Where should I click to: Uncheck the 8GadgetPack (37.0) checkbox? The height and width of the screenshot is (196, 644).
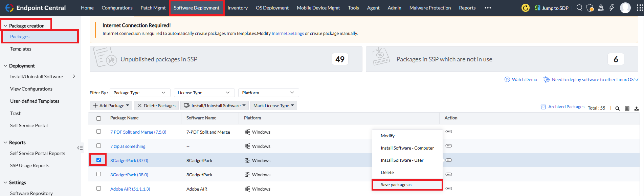[98, 160]
